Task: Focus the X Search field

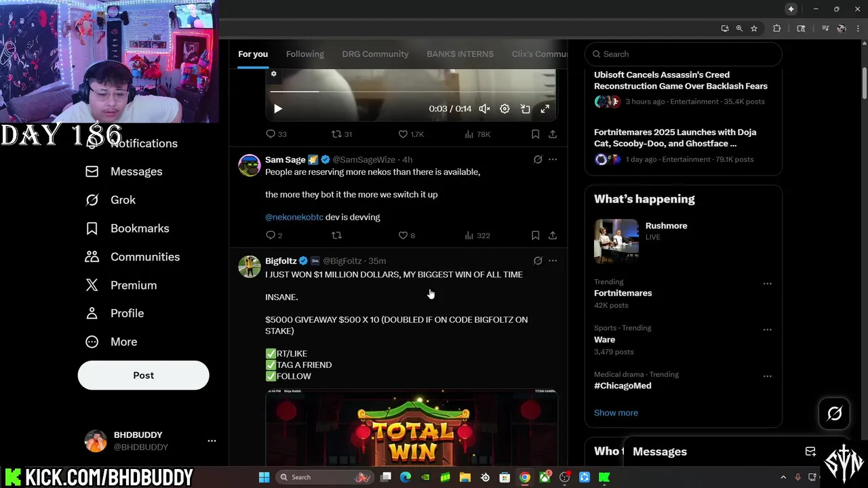Action: coord(683,54)
